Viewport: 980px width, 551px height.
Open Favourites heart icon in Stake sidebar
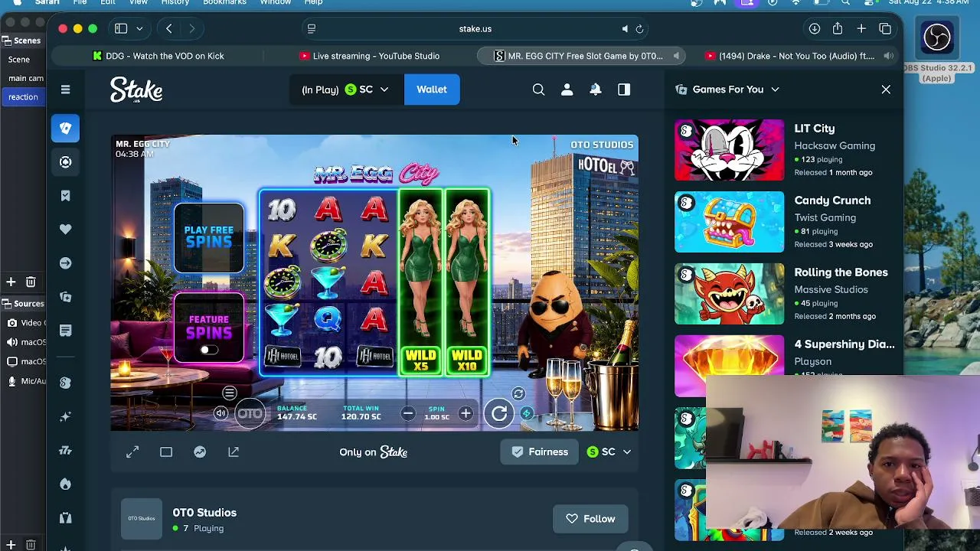click(x=65, y=230)
